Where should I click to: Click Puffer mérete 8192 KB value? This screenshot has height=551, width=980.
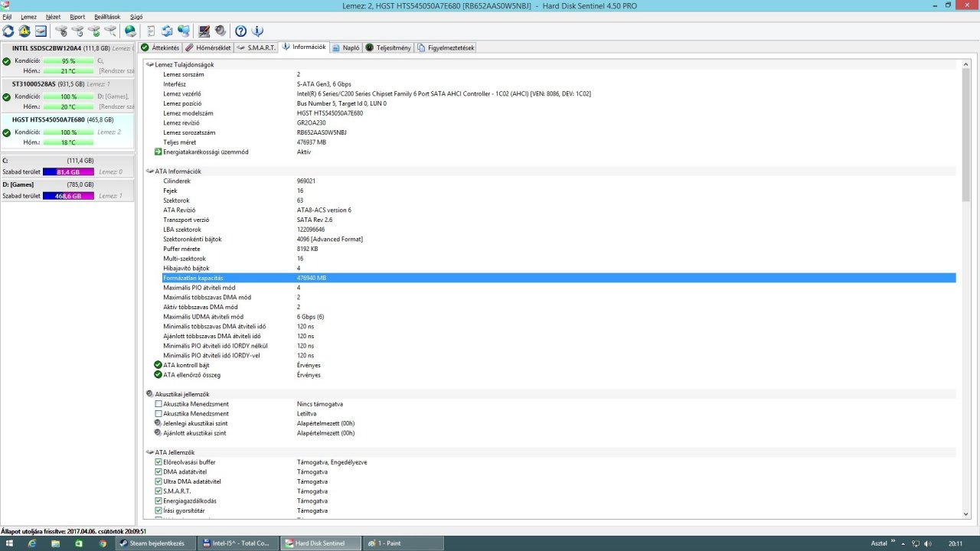coord(307,249)
